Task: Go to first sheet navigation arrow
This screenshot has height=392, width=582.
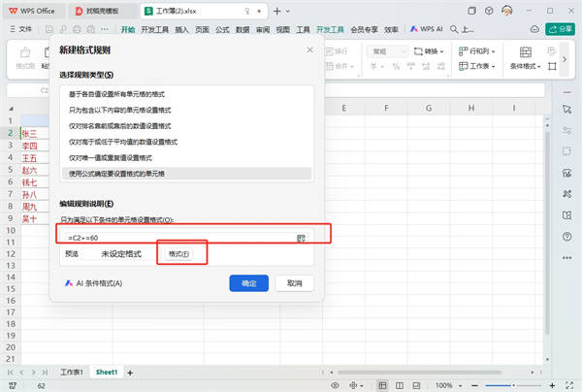Action: (10, 373)
